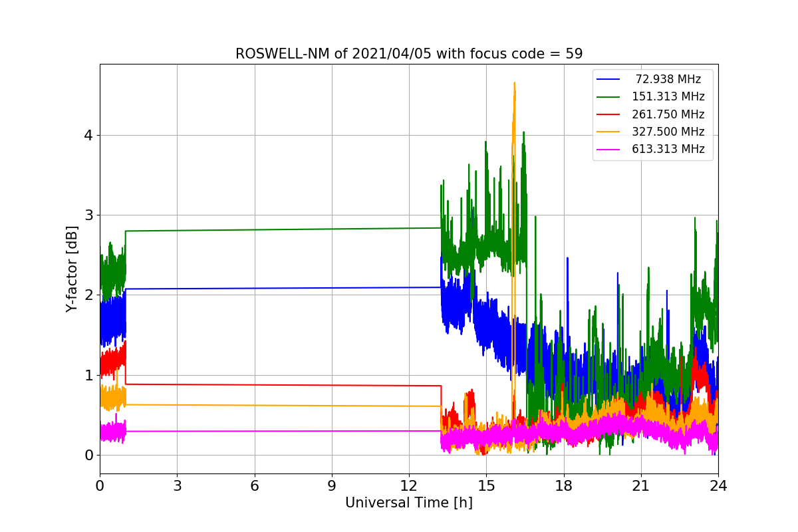Click the red legend line sample
This screenshot has width=798, height=532.
coord(609,114)
